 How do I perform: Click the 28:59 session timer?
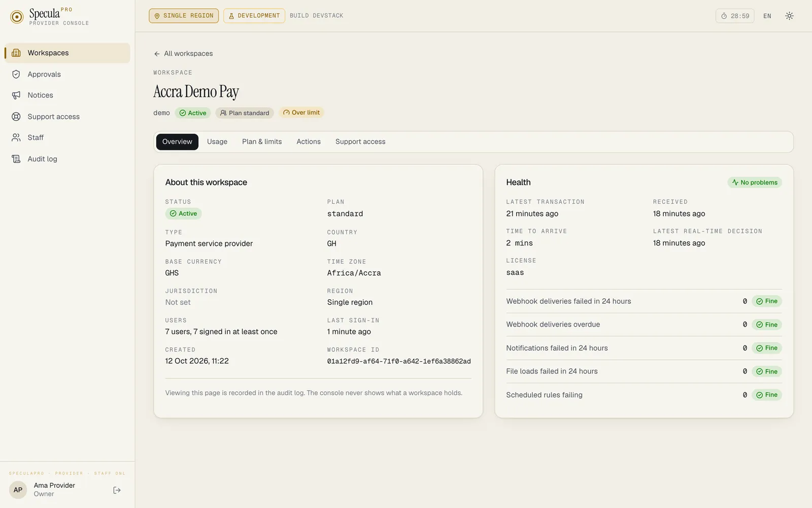coord(735,16)
